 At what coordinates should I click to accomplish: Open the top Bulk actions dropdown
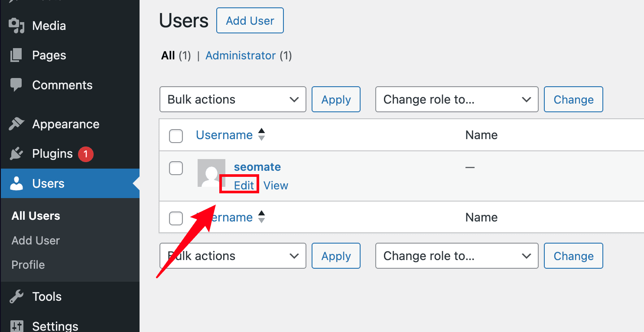[233, 99]
